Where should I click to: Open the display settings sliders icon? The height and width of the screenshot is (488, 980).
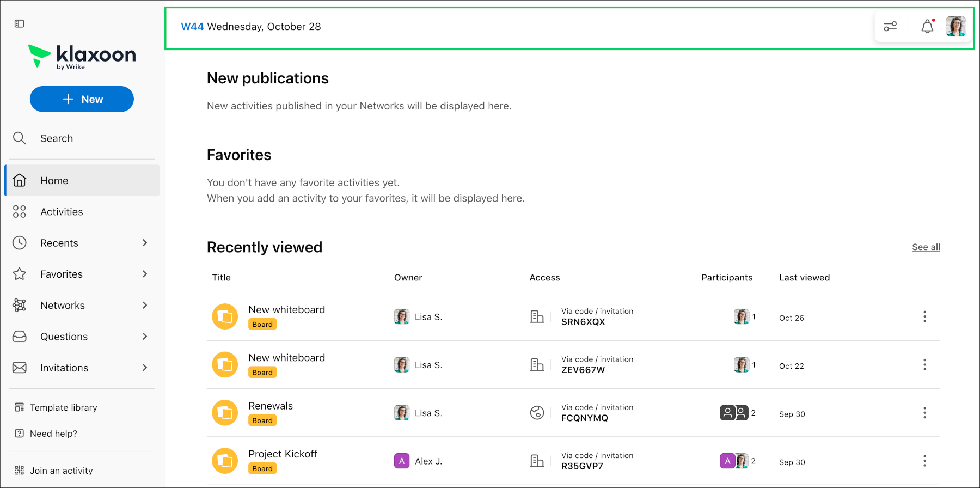point(890,26)
